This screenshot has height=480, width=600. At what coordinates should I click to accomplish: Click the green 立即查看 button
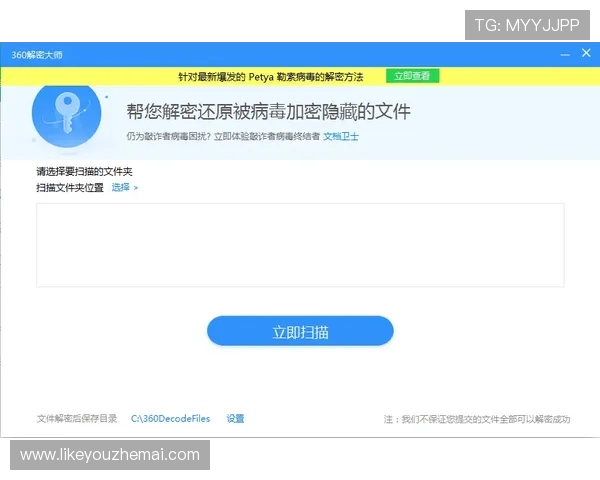412,76
